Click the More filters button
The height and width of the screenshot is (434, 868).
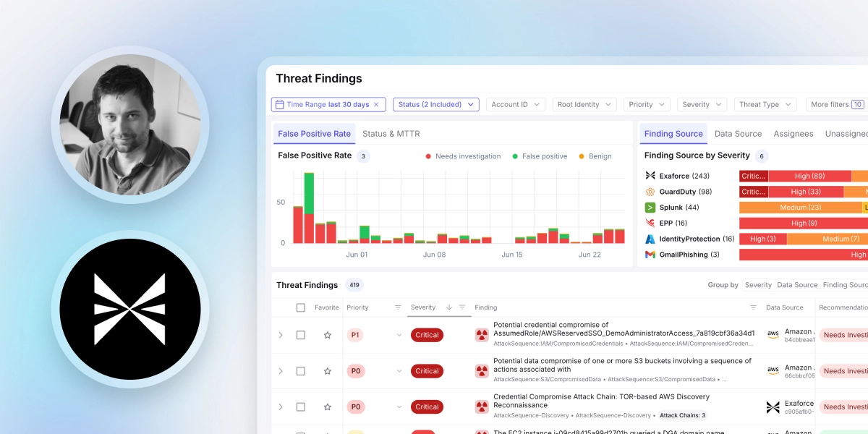pyautogui.click(x=835, y=104)
